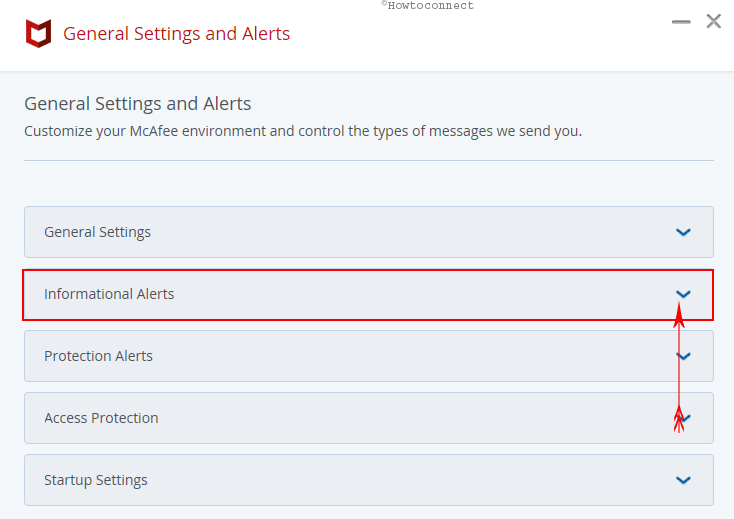
Task: Open the Startup Settings label
Action: 95,480
